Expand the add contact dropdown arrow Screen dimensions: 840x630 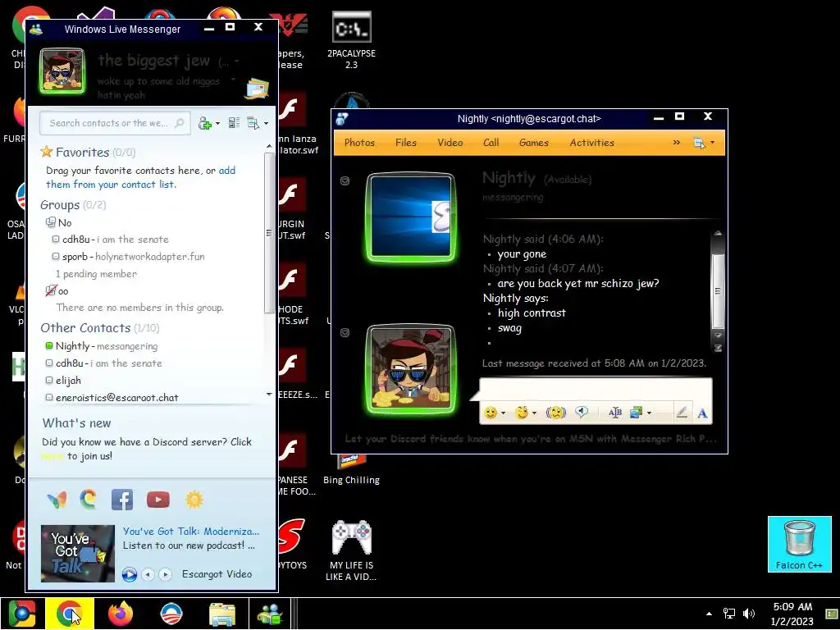point(217,124)
